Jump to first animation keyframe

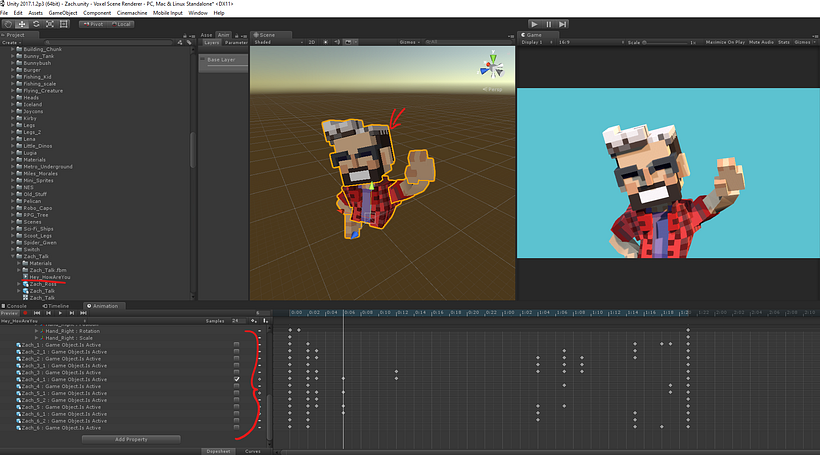tap(37, 313)
